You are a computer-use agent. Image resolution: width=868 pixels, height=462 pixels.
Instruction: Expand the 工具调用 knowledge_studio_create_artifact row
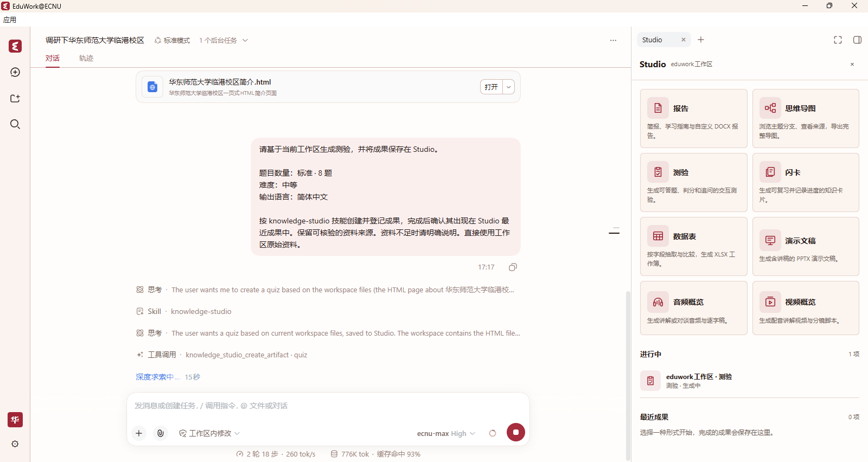(x=222, y=355)
